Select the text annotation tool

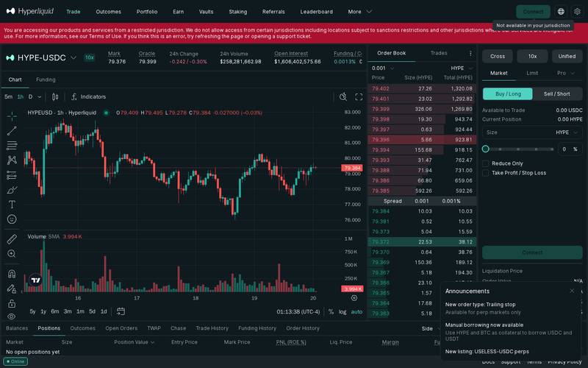(12, 205)
